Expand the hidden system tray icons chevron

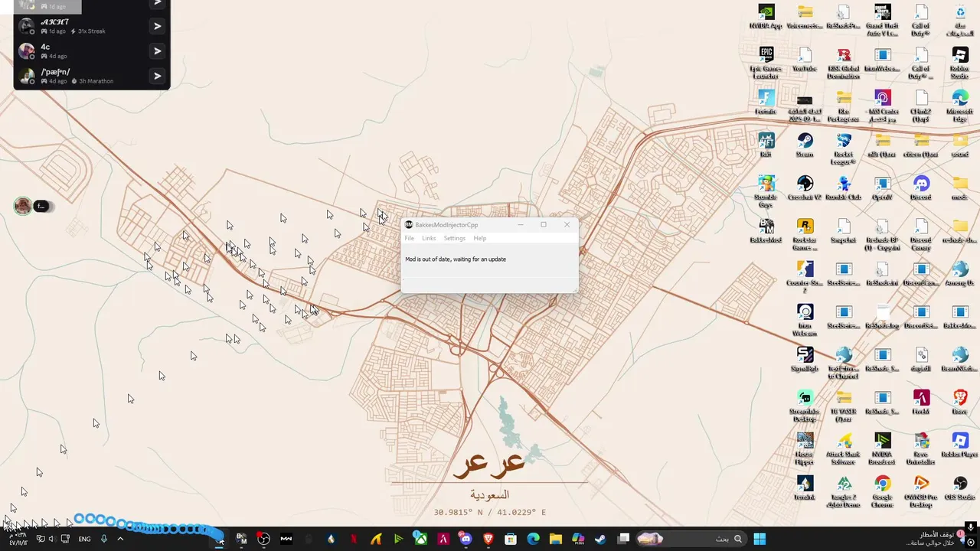click(x=120, y=539)
